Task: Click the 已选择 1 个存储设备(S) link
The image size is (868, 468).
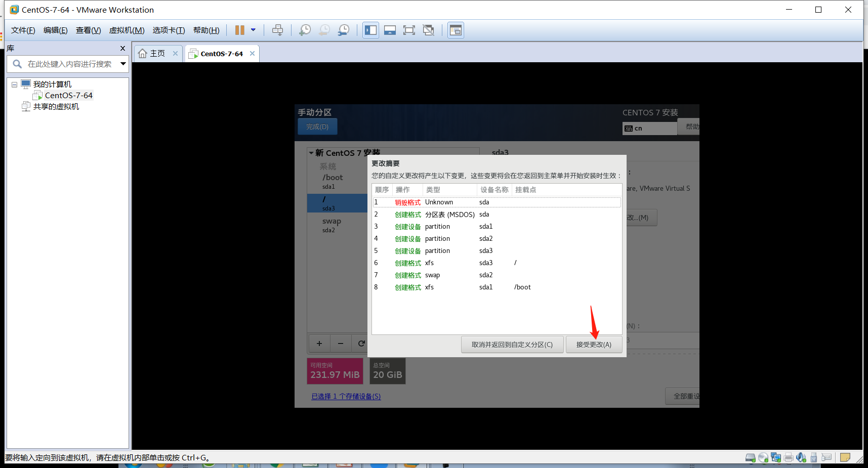Action: tap(346, 397)
